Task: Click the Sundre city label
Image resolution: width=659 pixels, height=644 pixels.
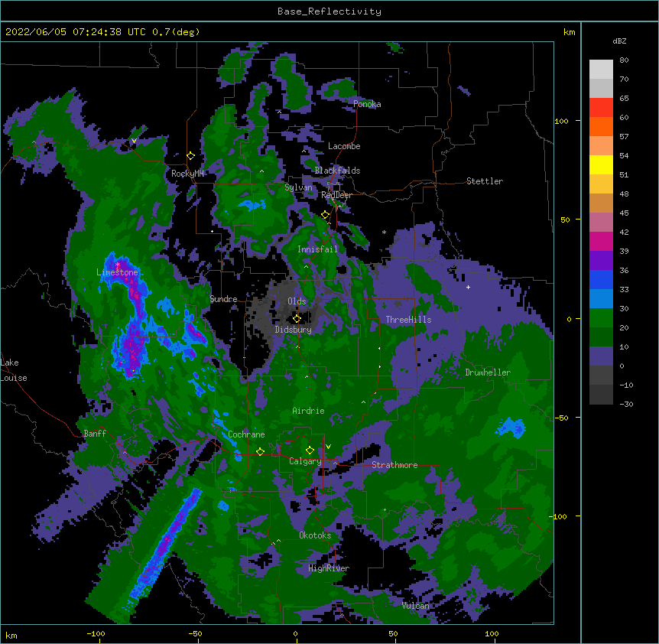Action: pos(223,299)
